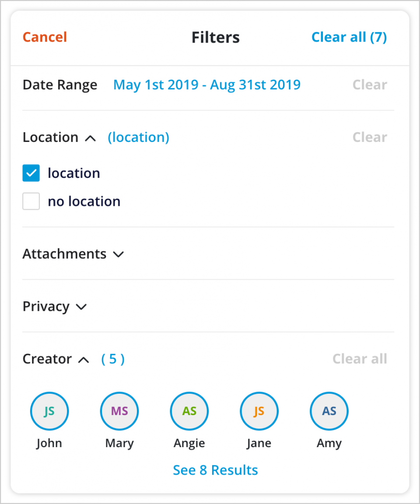See the 8 filtered results
This screenshot has width=420, height=504.
[215, 470]
